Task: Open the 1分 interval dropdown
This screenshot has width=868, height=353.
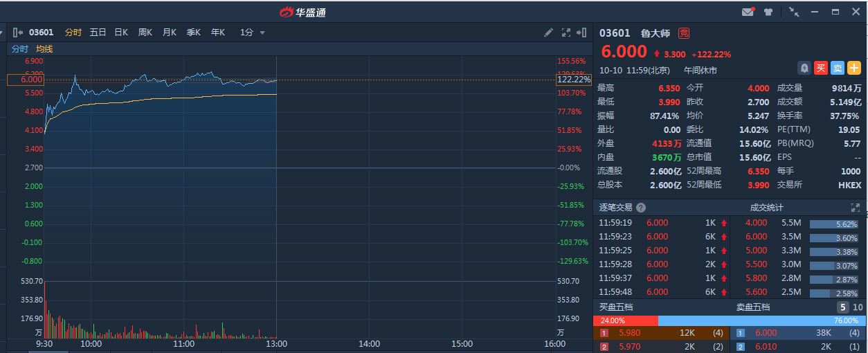Action: point(253,33)
